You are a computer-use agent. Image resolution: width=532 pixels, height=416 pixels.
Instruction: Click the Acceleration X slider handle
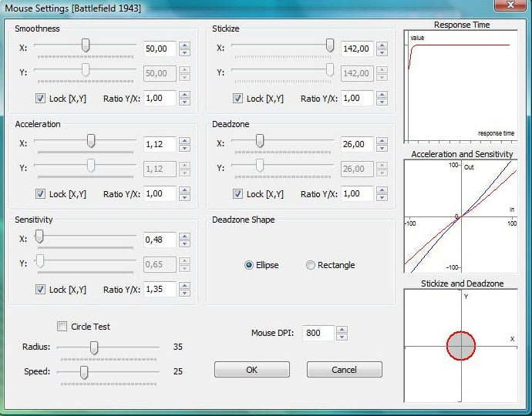point(90,141)
